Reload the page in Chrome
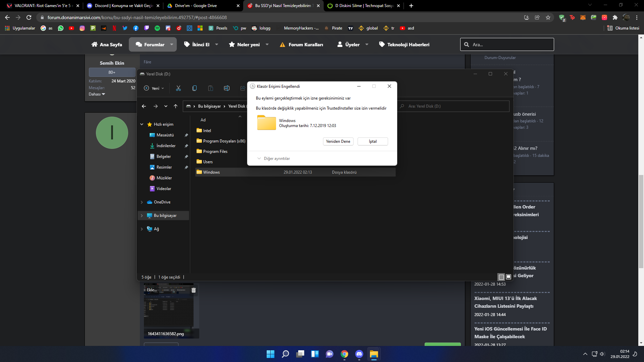Screen dimensions: 644x362 (x=29, y=17)
